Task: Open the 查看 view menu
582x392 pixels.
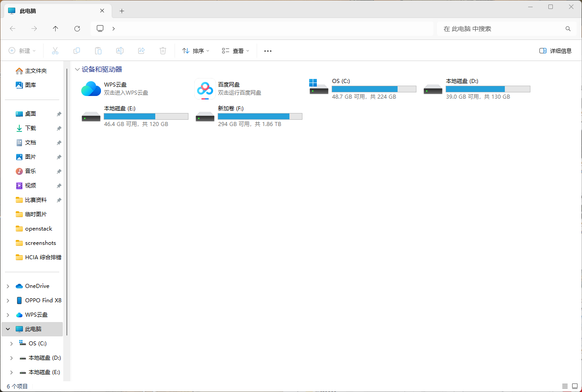Action: click(x=236, y=51)
